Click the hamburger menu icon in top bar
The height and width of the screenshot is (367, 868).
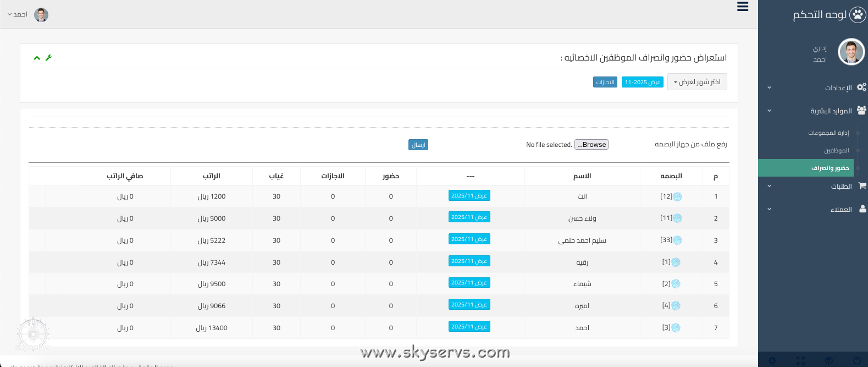[743, 7]
